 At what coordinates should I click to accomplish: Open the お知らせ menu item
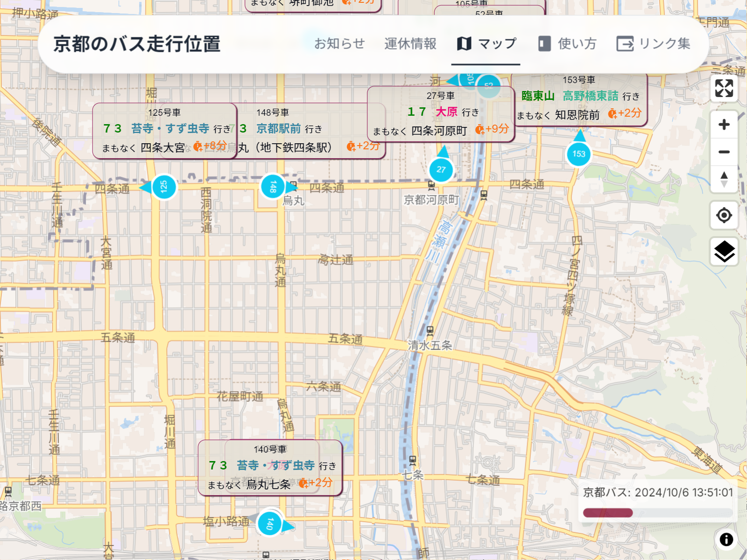(339, 44)
